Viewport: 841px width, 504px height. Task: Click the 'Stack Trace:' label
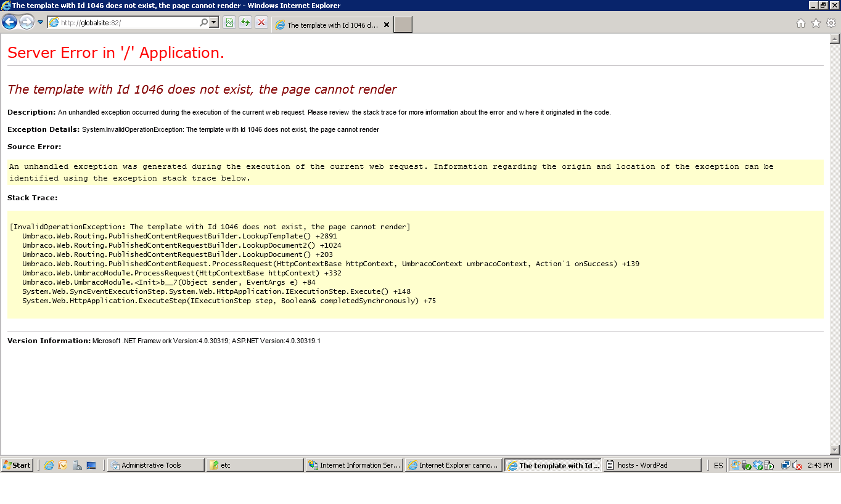[x=33, y=198]
